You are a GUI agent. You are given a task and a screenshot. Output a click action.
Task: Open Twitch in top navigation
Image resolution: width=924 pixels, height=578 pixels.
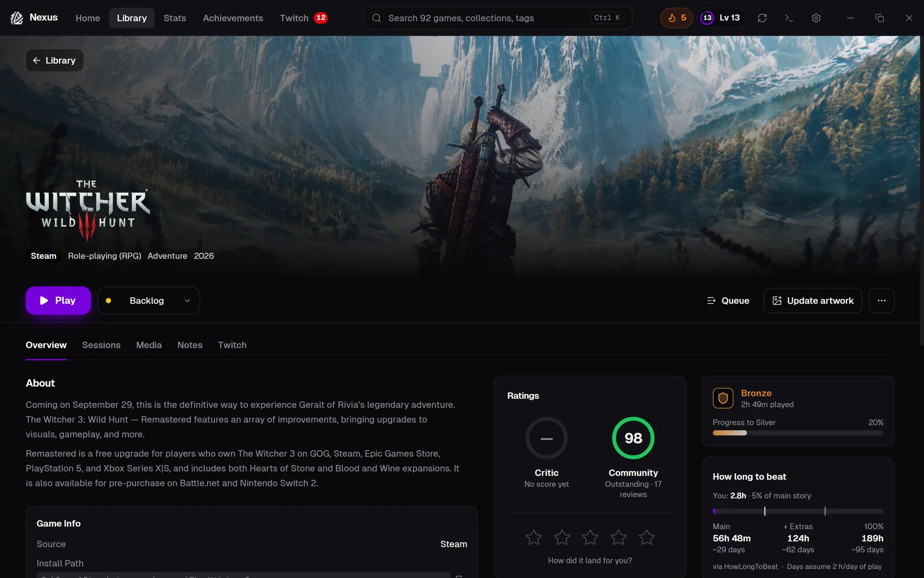point(294,18)
